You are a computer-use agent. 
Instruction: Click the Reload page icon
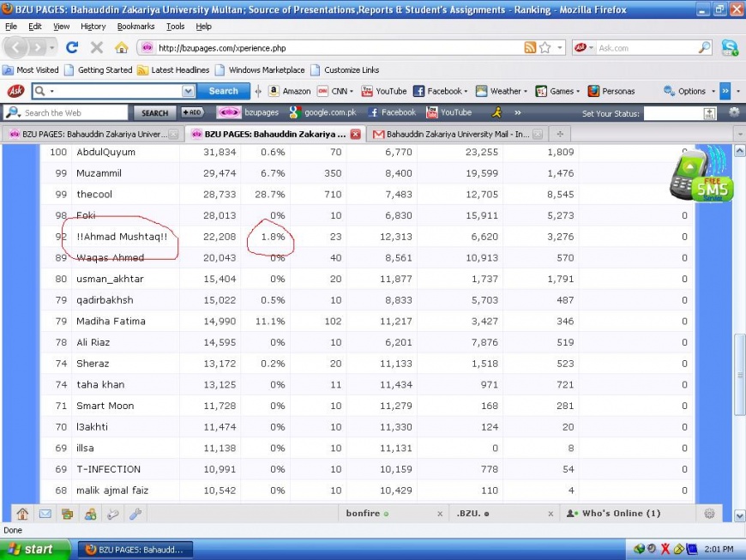(x=71, y=48)
